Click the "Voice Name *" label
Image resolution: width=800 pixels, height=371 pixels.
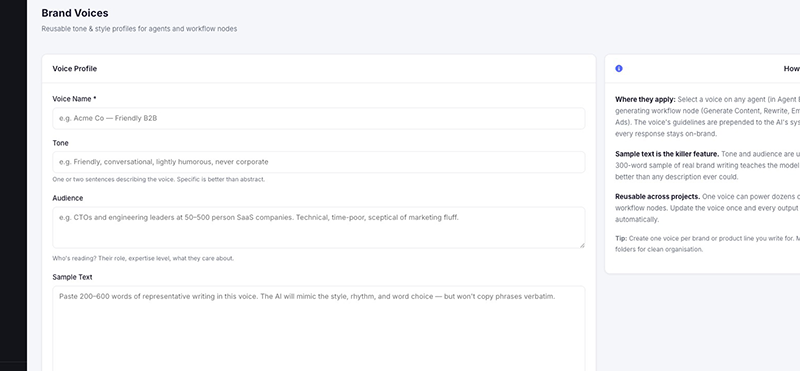[x=74, y=99]
